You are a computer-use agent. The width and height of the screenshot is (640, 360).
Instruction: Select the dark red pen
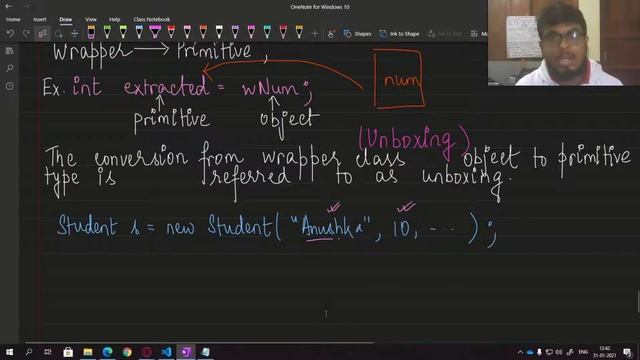coord(283,32)
